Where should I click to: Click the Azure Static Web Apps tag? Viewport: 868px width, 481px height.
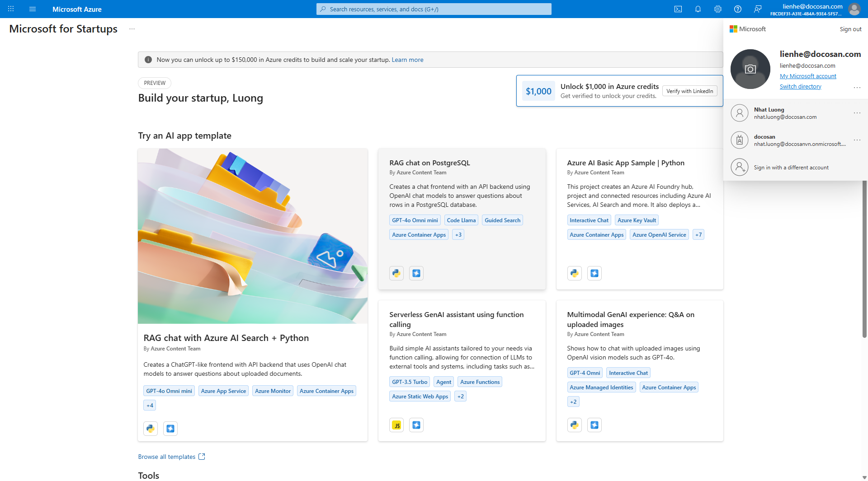[420, 397]
